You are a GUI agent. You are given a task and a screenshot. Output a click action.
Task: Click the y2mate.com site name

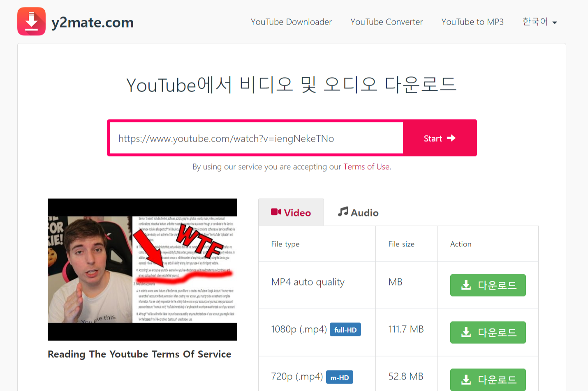(x=93, y=22)
